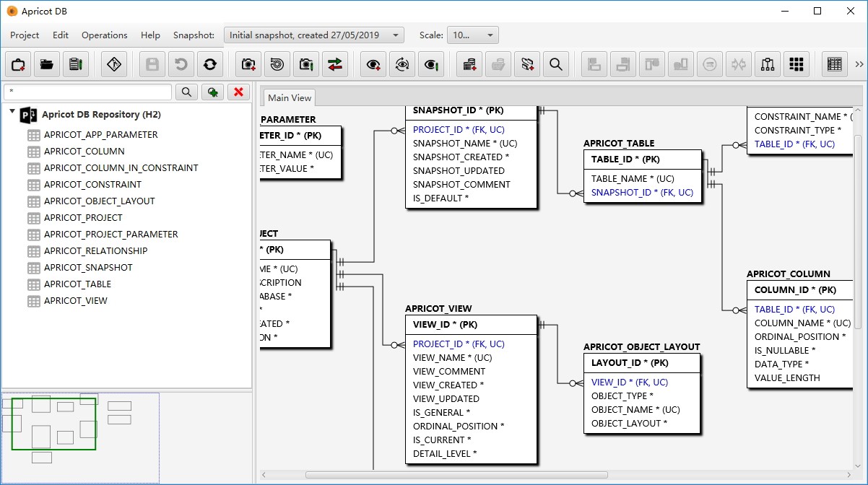Click the magnifier search icon in main toolbar
The width and height of the screenshot is (868, 485).
point(556,64)
